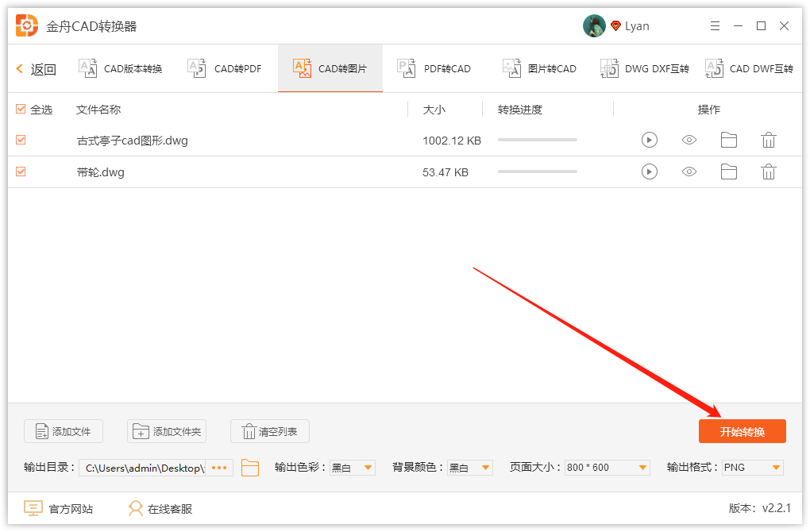Open the output folder icon for 古式亭子cad图形.dwg

(729, 140)
